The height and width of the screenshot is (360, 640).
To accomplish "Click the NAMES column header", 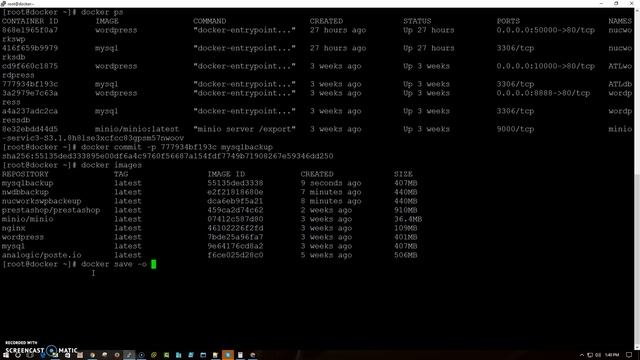I will 620,21.
